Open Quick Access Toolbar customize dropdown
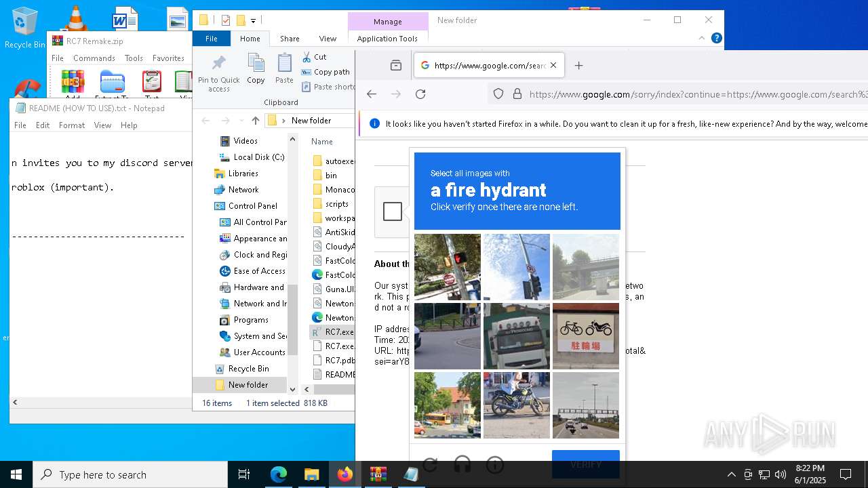This screenshot has height=488, width=868. [x=253, y=20]
